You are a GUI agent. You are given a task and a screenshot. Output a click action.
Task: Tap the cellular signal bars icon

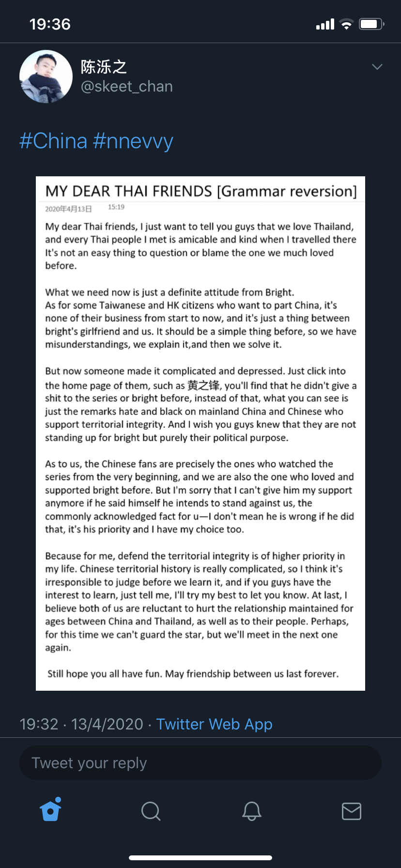(325, 24)
